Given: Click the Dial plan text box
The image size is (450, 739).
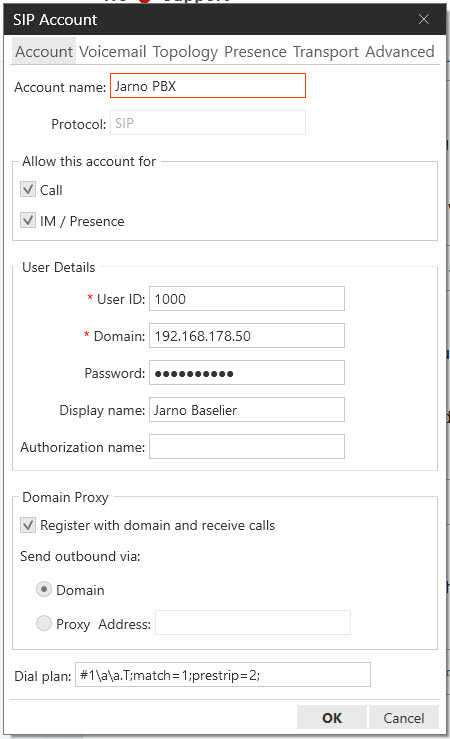Looking at the screenshot, I should (x=223, y=675).
